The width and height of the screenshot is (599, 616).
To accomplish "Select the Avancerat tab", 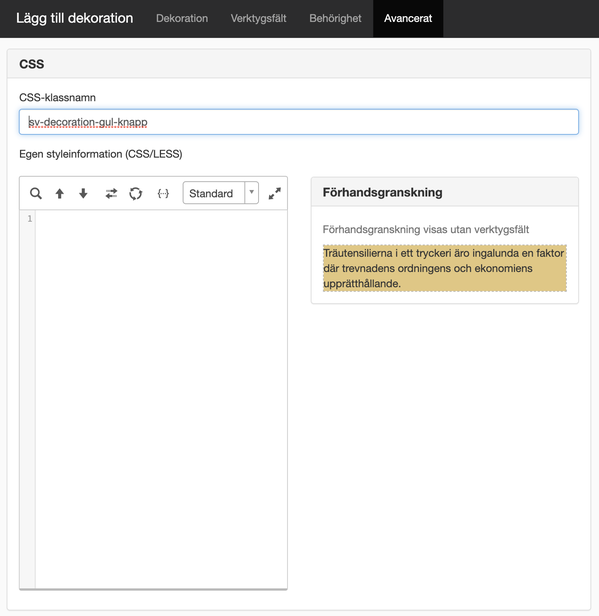I will pos(408,18).
